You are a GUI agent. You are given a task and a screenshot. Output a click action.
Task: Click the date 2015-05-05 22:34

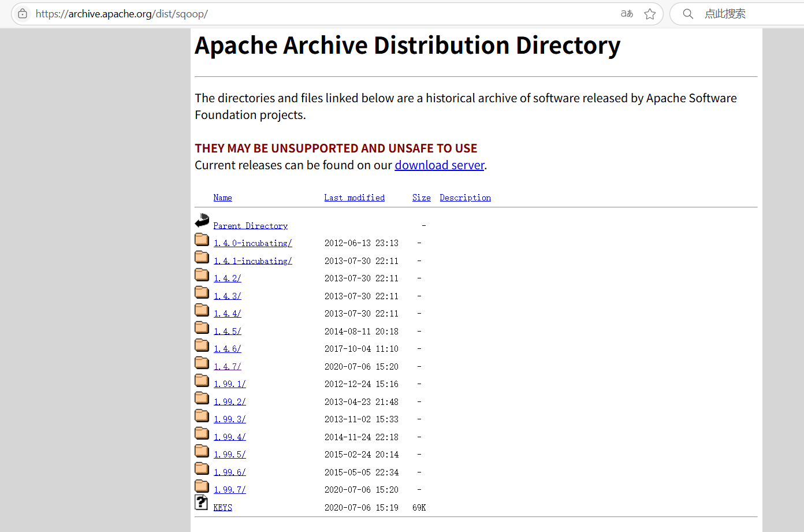(x=361, y=473)
